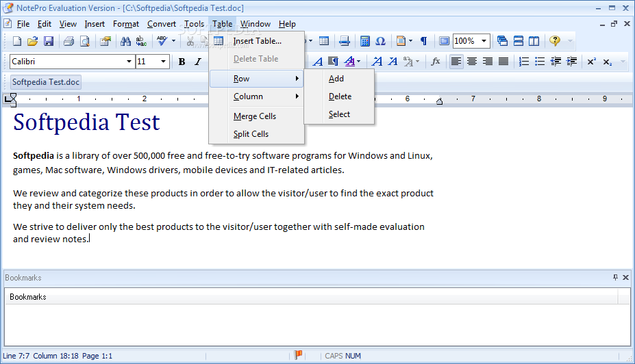The image size is (635, 364).
Task: Increase paragraph indent
Action: [x=571, y=62]
